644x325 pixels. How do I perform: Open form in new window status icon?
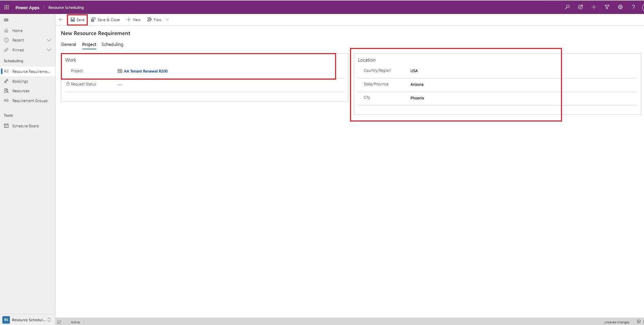(59, 322)
